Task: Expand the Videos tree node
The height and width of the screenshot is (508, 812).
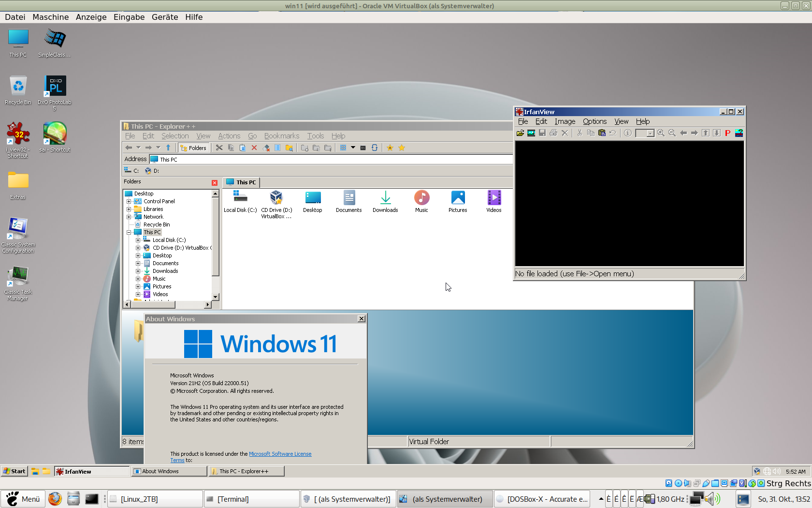Action: 138,294
